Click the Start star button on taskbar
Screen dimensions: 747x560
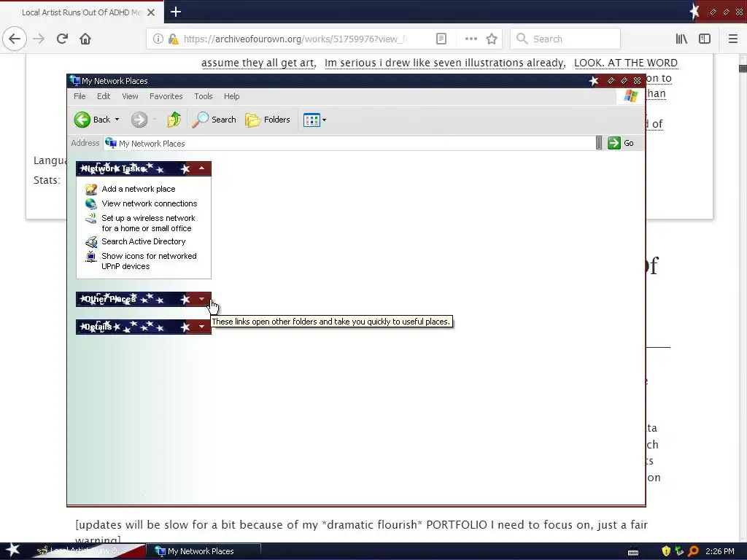pyautogui.click(x=13, y=551)
